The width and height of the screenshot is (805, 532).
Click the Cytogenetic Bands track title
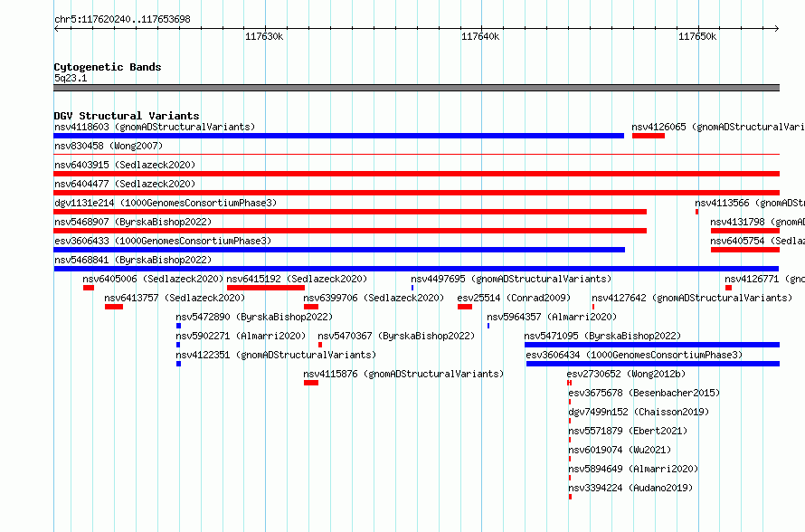point(108,67)
